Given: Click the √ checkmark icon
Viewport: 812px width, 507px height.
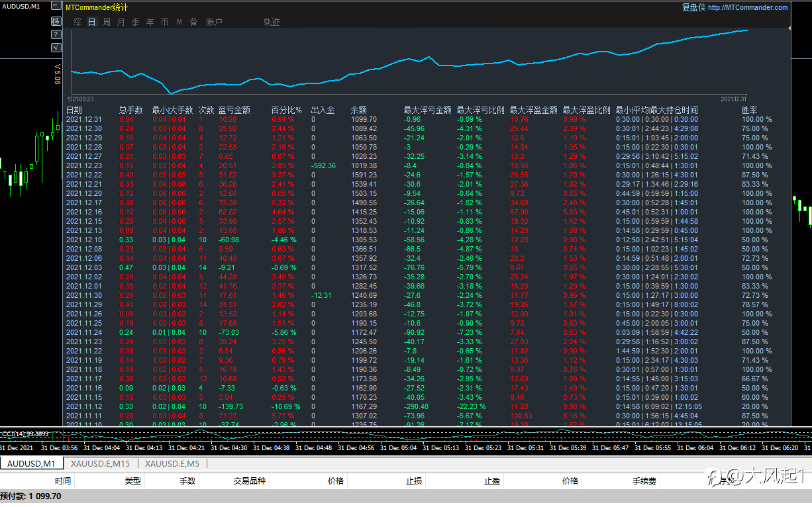Looking at the screenshot, I should tap(56, 47).
